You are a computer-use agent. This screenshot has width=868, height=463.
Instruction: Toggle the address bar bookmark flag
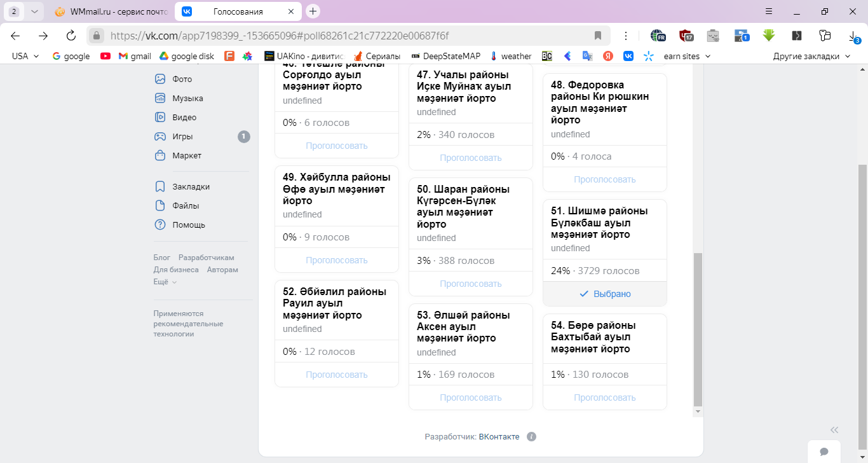pyautogui.click(x=597, y=36)
